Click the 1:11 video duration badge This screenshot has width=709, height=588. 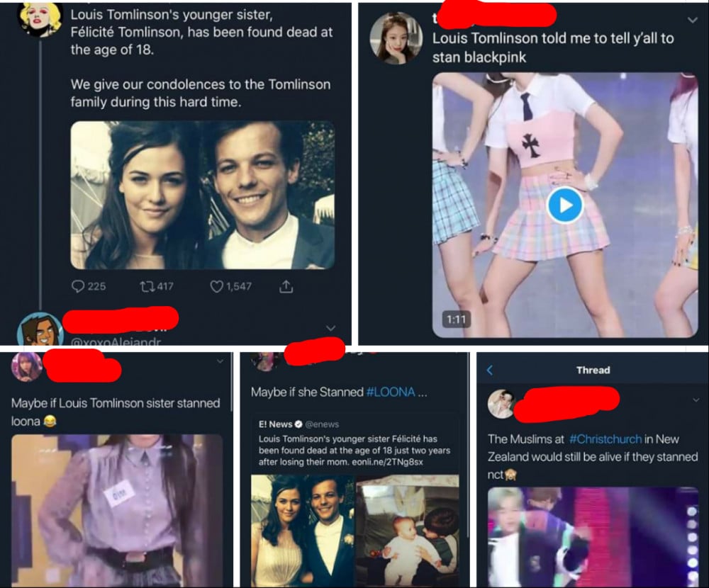pyautogui.click(x=456, y=320)
